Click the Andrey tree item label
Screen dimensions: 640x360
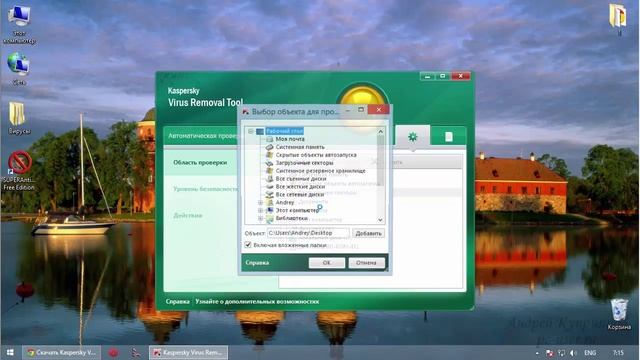tap(284, 202)
